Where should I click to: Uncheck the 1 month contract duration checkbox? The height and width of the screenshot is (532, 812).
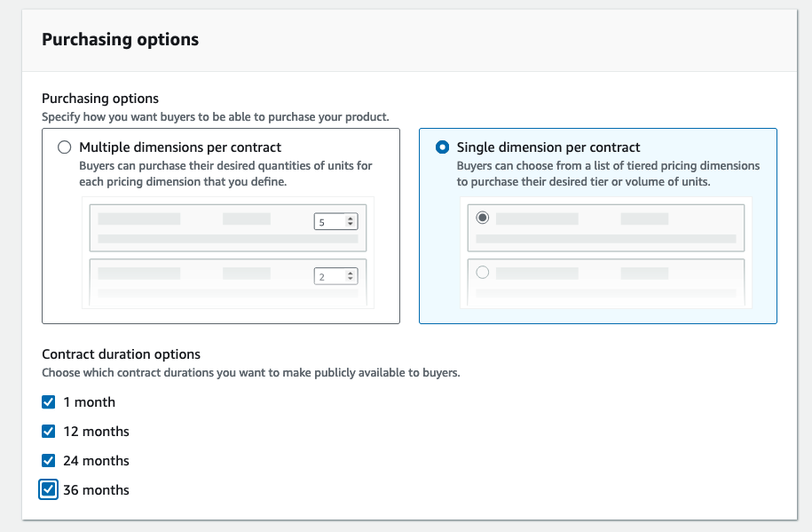[x=49, y=402]
